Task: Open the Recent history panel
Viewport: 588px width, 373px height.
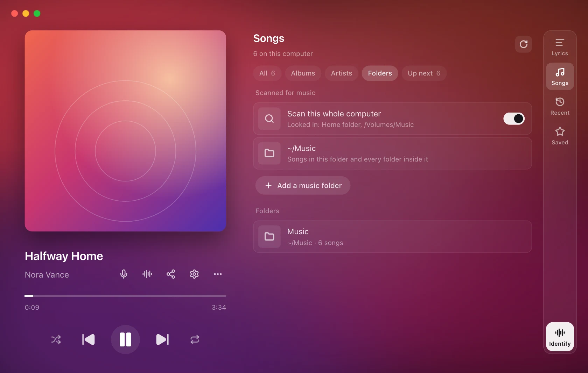Action: click(560, 106)
